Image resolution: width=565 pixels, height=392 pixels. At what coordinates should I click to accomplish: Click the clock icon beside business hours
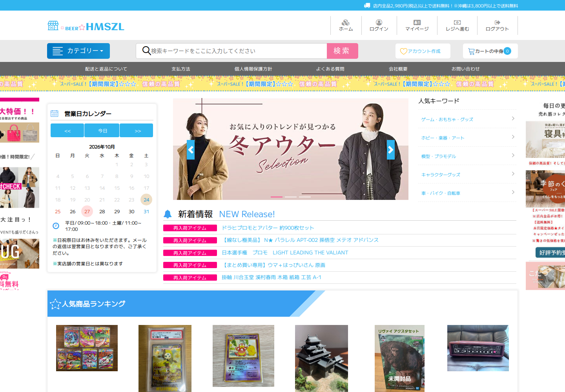(x=56, y=226)
